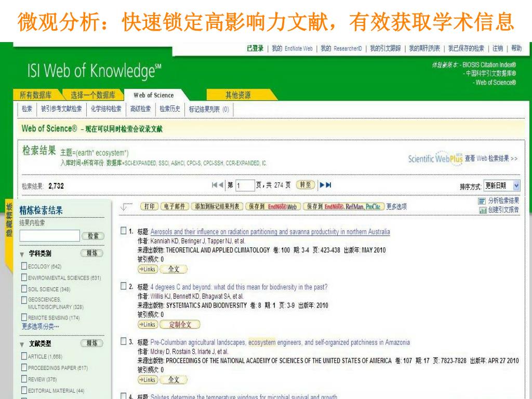532x399 pixels.
Task: Click 添加到标记结果列表 button
Action: [x=217, y=207]
